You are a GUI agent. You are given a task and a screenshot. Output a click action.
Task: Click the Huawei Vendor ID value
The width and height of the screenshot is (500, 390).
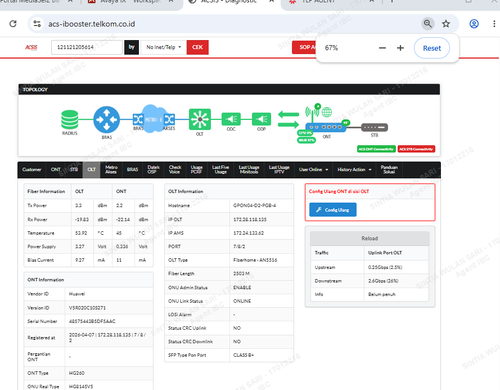click(x=77, y=294)
